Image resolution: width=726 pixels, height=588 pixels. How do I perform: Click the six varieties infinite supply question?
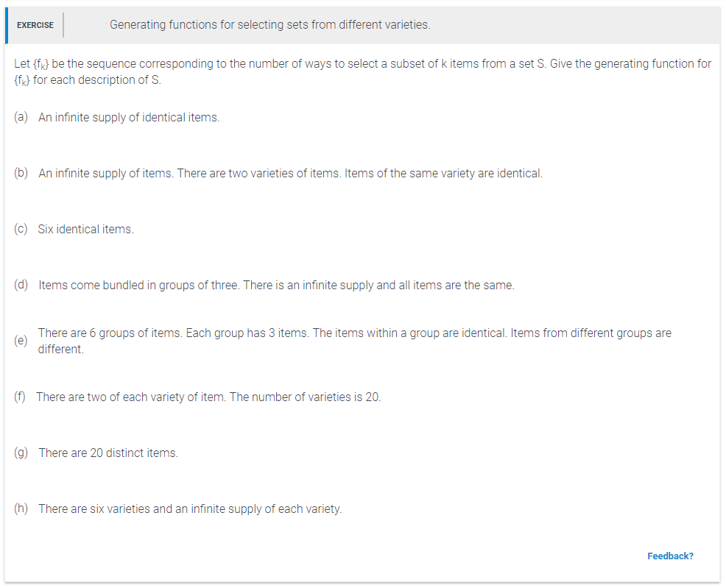pyautogui.click(x=190, y=509)
